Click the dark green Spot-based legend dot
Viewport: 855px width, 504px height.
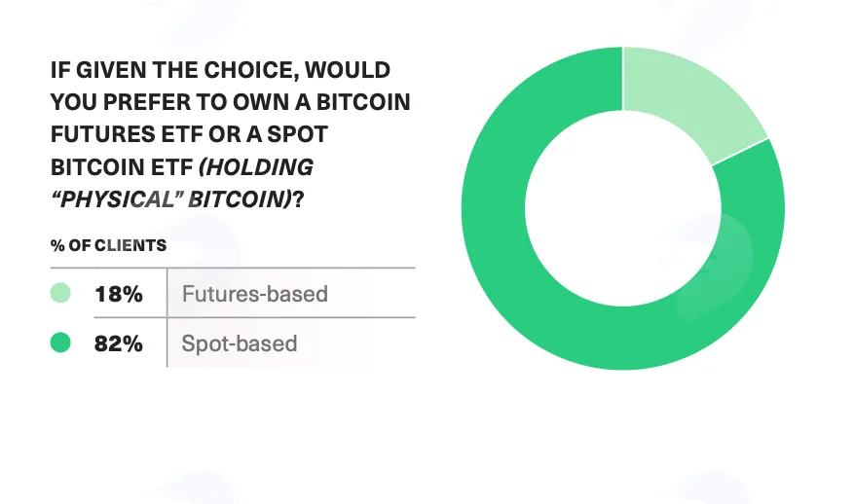pos(60,342)
